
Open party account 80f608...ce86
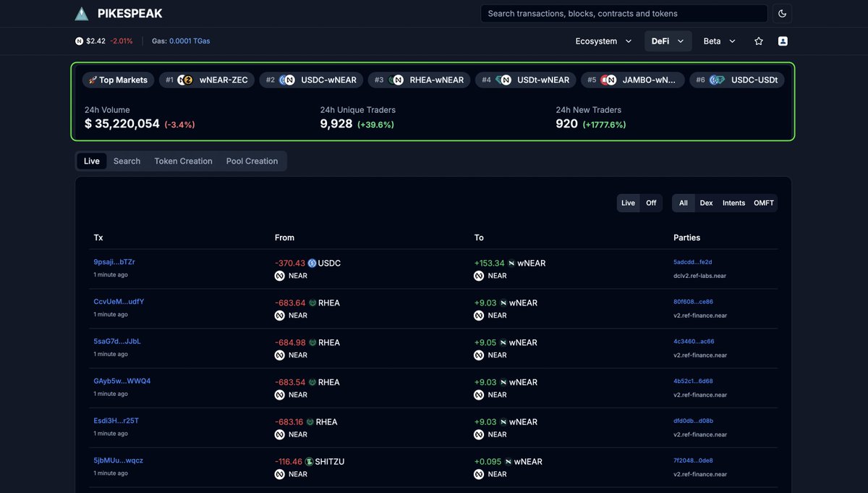click(693, 302)
